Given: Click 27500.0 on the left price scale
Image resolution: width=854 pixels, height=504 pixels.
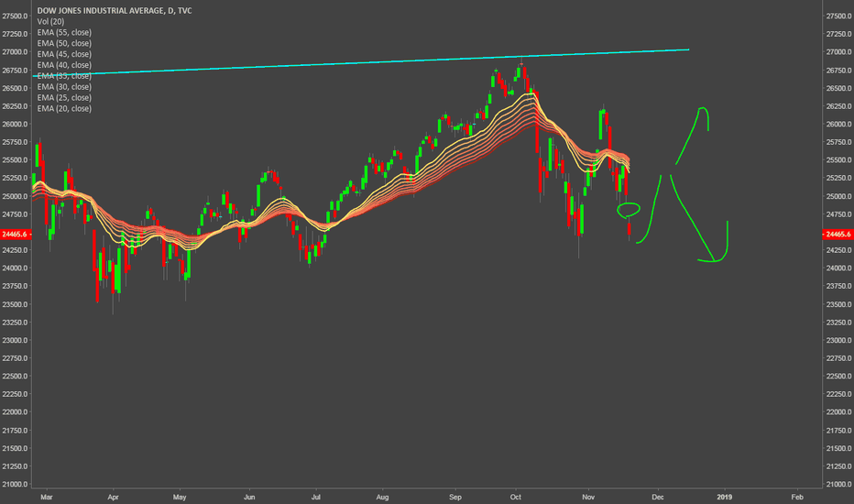Looking at the screenshot, I should 15,16.
